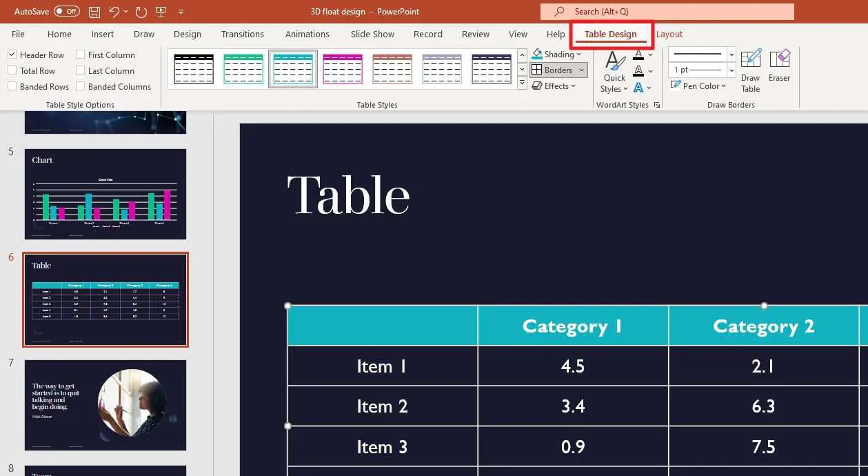Apply the dark navy table style
The height and width of the screenshot is (476, 868).
[x=492, y=69]
